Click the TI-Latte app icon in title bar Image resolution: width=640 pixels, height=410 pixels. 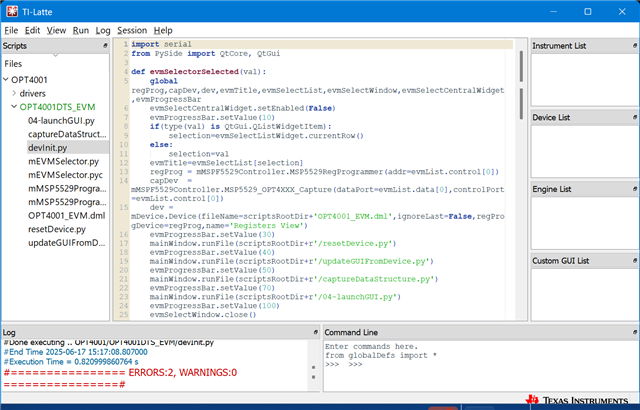12,11
